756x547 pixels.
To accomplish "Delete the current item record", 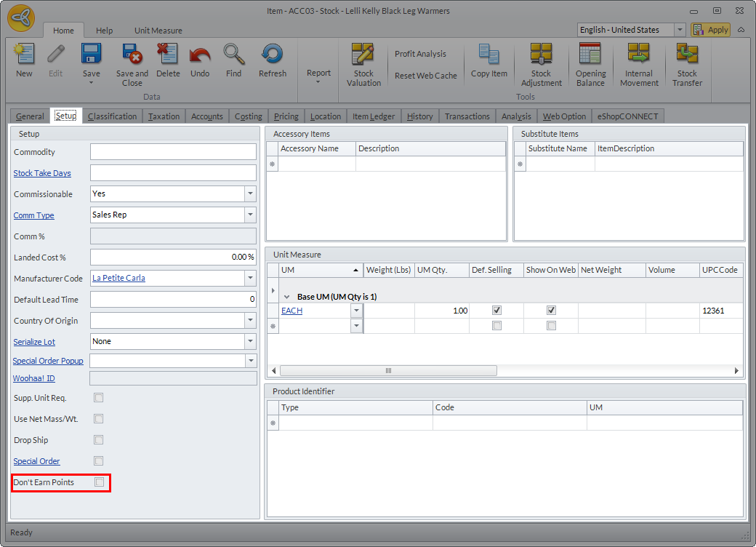I will click(x=168, y=60).
